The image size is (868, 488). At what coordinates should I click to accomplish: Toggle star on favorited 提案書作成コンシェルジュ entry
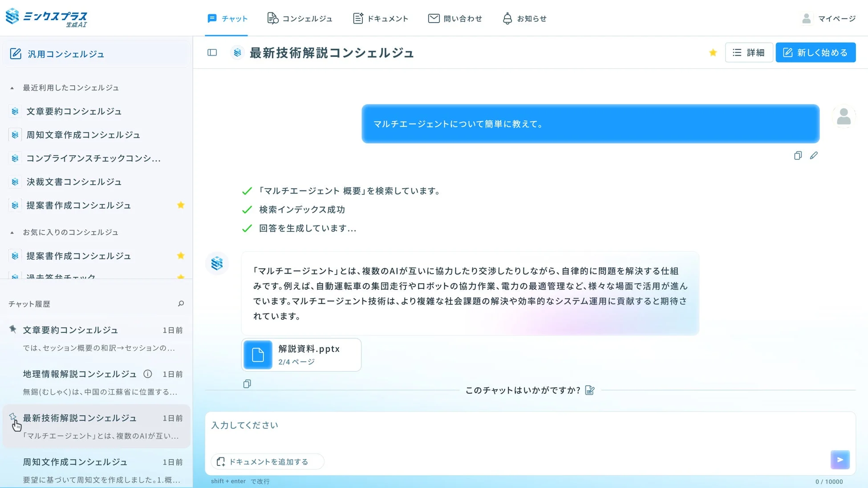point(181,255)
